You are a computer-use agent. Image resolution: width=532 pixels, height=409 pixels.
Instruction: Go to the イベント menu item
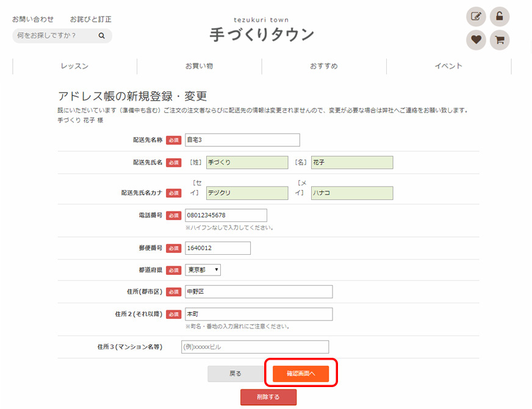448,66
